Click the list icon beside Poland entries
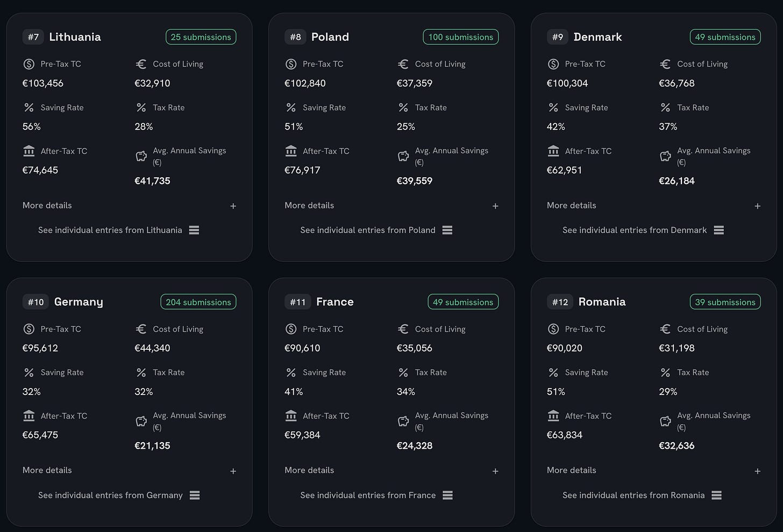 [447, 230]
